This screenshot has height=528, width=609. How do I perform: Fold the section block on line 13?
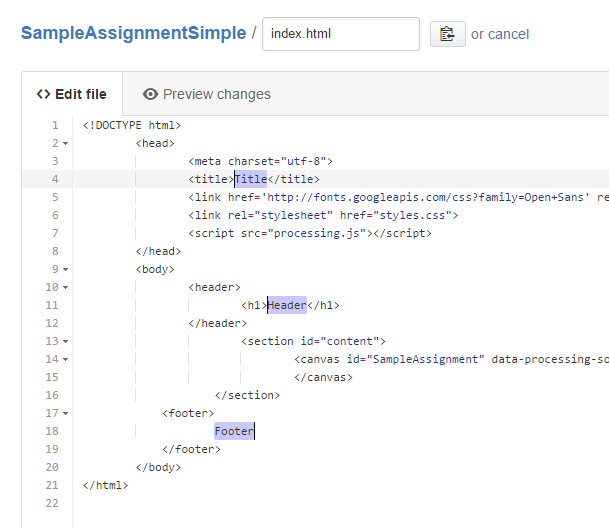coord(65,342)
